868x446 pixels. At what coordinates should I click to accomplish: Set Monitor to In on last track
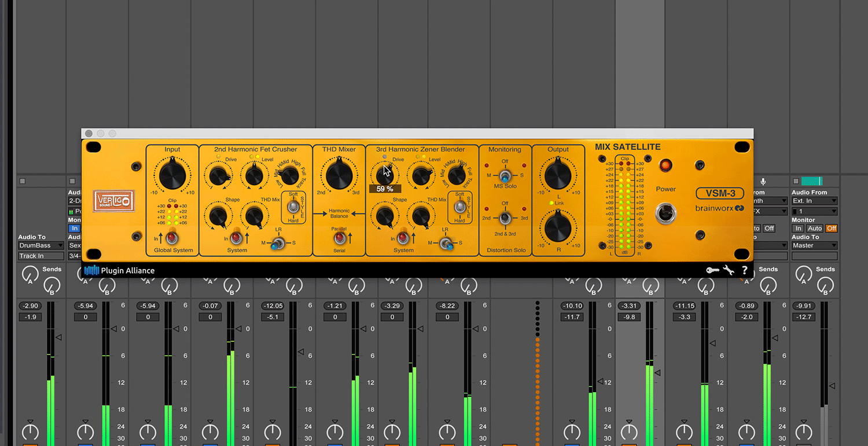[x=799, y=228]
